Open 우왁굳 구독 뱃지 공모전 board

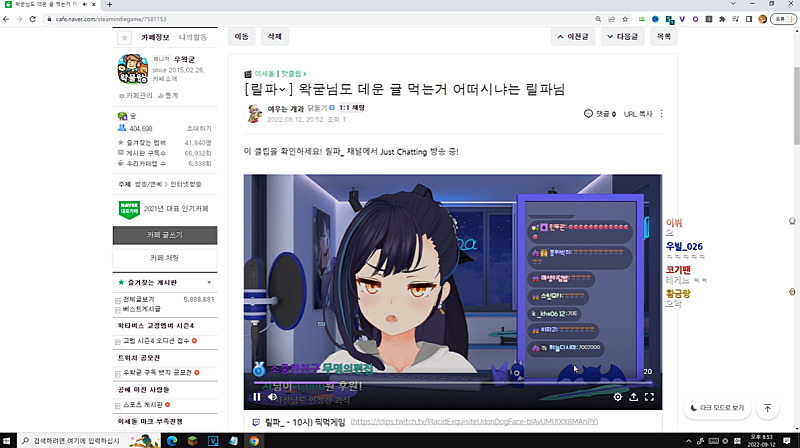(x=157, y=373)
